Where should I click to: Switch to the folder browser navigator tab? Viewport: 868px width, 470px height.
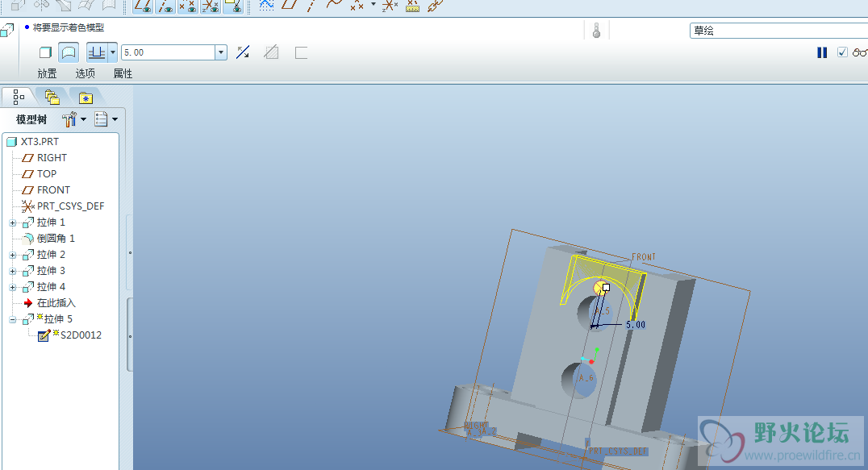click(52, 98)
